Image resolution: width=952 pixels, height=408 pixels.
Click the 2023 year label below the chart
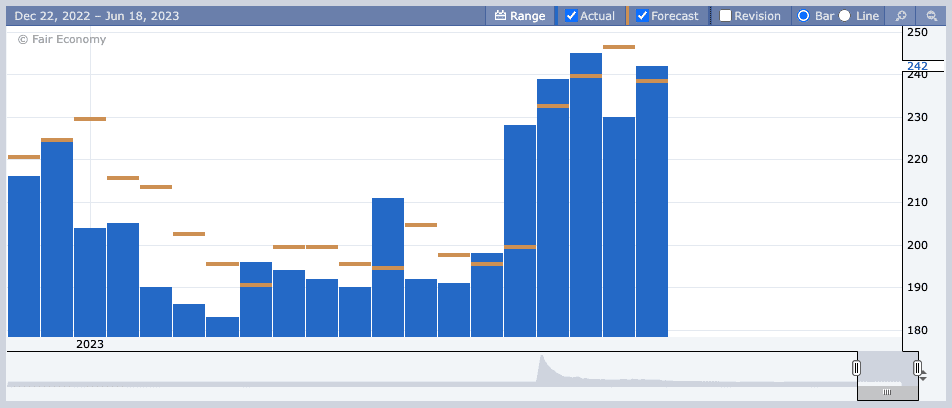[x=90, y=344]
